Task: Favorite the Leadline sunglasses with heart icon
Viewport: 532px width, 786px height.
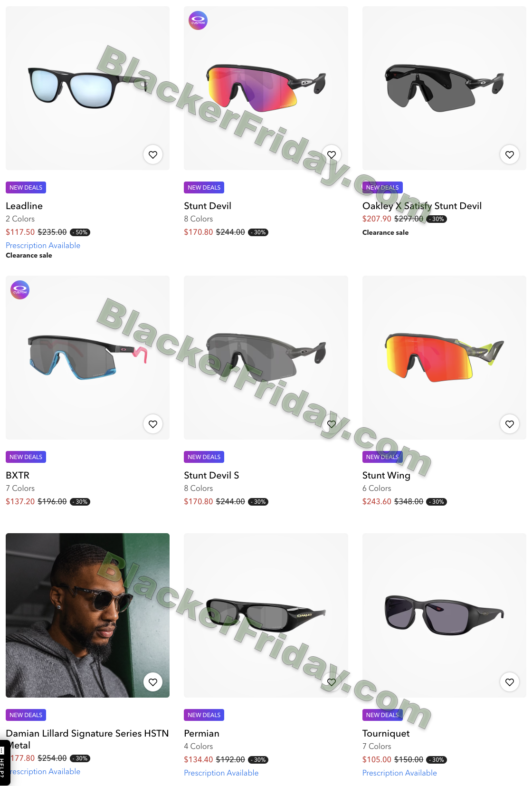Action: coord(153,154)
